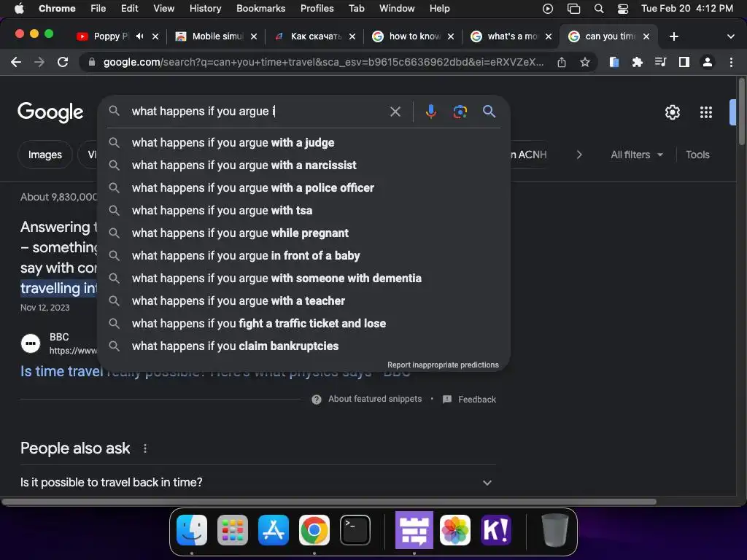The height and width of the screenshot is (560, 747).
Task: Open the tab search dropdown arrow
Action: pyautogui.click(x=730, y=36)
